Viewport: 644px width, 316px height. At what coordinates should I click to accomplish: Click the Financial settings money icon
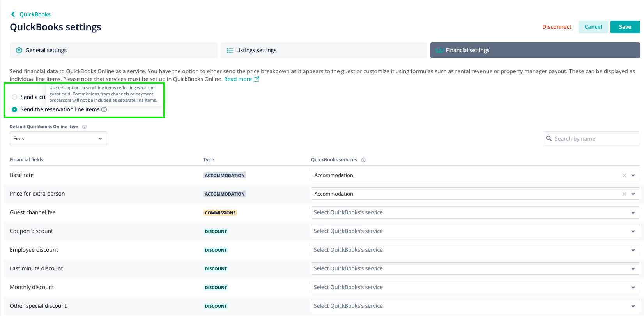(439, 50)
